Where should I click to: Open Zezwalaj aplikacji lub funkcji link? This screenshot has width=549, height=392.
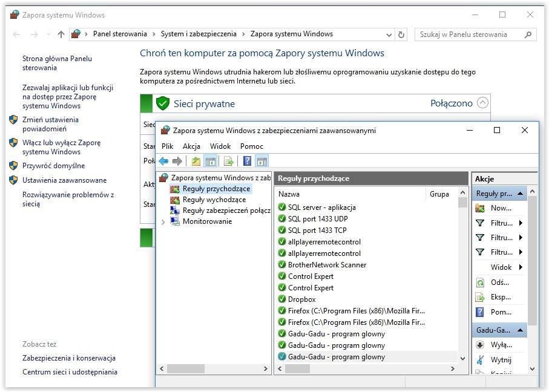68,97
